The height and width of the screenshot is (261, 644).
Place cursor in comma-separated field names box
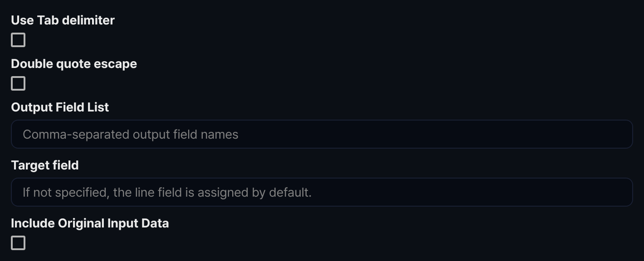322,134
